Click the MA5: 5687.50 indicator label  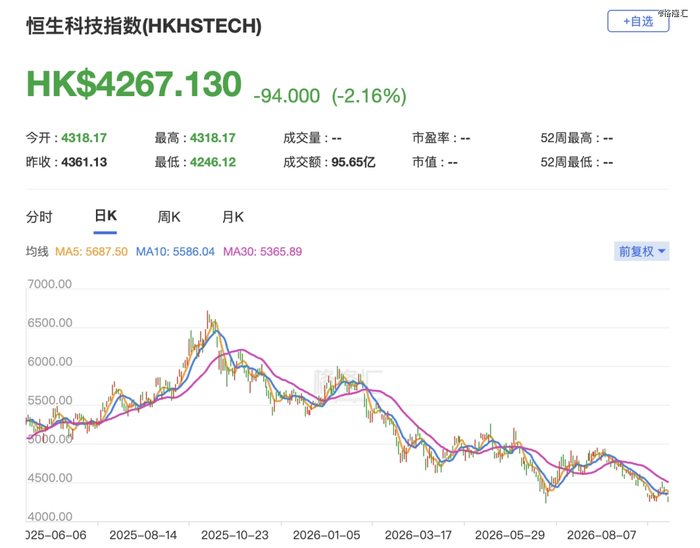pos(91,252)
